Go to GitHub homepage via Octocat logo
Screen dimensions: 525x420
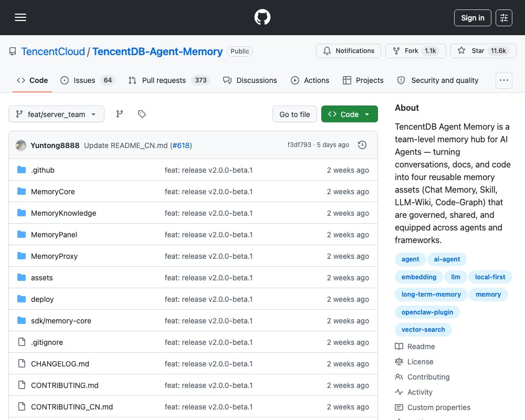click(x=262, y=17)
